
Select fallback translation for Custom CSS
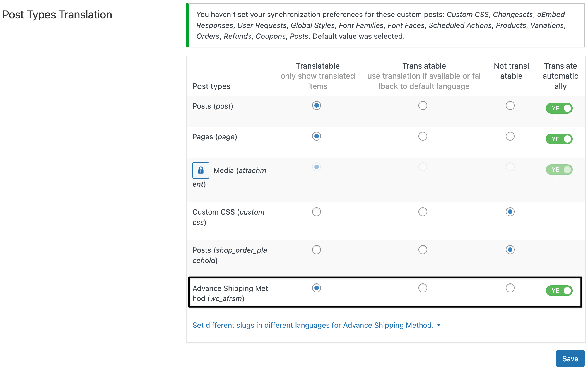(x=423, y=212)
